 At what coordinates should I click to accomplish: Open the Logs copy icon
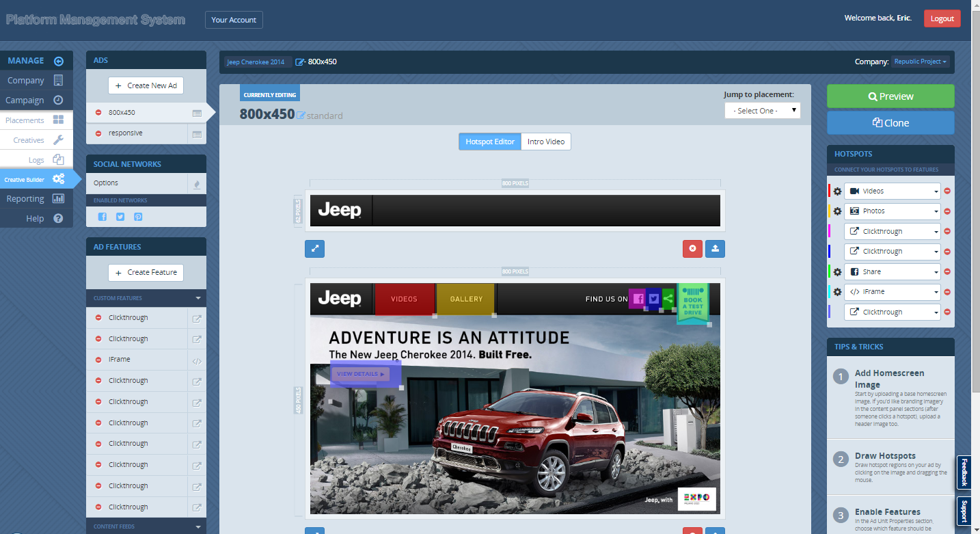point(59,159)
